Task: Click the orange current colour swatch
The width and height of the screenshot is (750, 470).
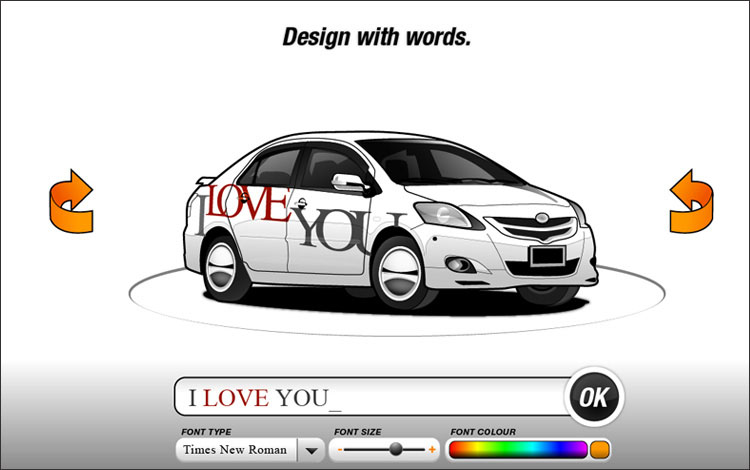Action: (600, 450)
